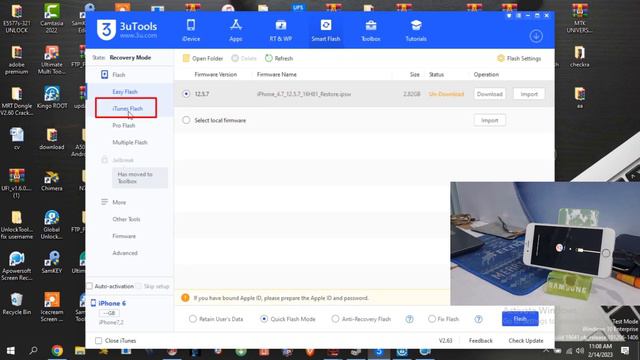Open Other Tools in the sidebar
The width and height of the screenshot is (640, 360).
[126, 219]
